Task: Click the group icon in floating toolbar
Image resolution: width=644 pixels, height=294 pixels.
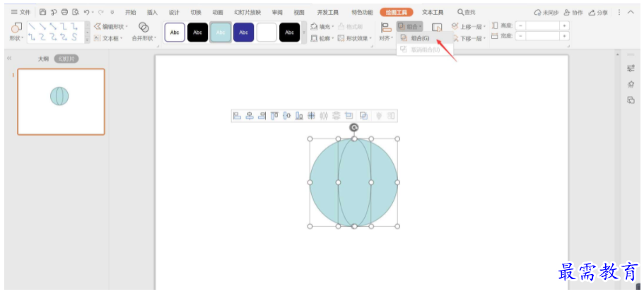Action: pos(363,116)
